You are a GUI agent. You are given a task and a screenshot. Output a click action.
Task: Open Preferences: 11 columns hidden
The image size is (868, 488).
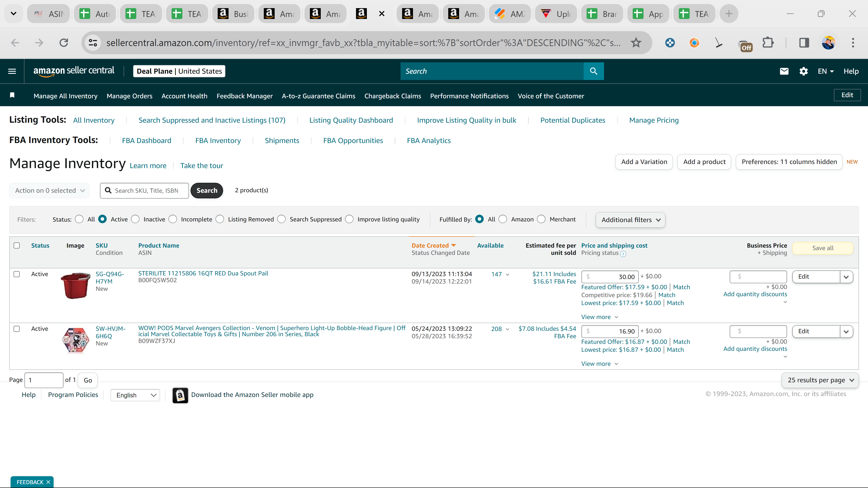[x=789, y=162]
